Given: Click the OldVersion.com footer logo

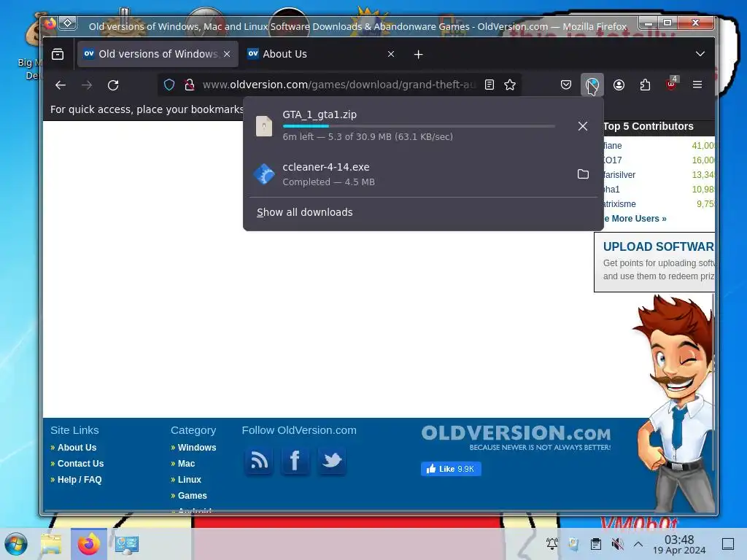Looking at the screenshot, I should [516, 437].
